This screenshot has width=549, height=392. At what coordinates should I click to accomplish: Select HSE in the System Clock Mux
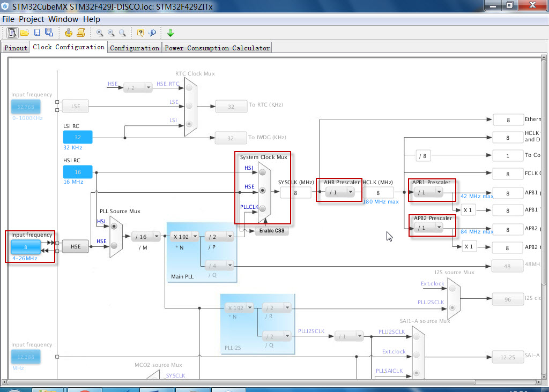coord(263,191)
